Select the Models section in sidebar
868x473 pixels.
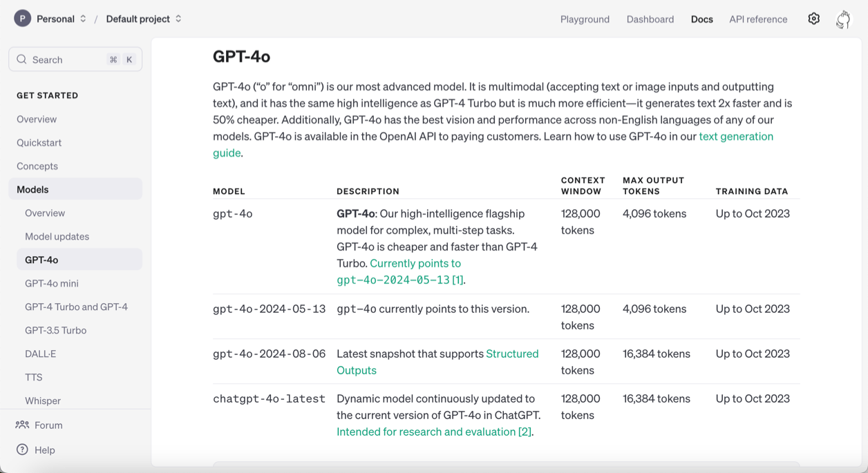(75, 189)
